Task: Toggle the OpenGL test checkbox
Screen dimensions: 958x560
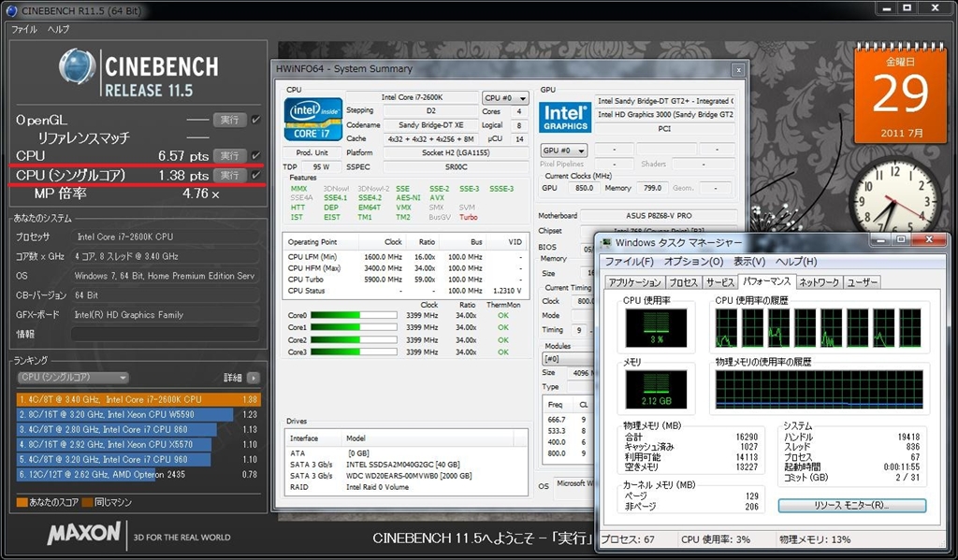Action: 255,120
